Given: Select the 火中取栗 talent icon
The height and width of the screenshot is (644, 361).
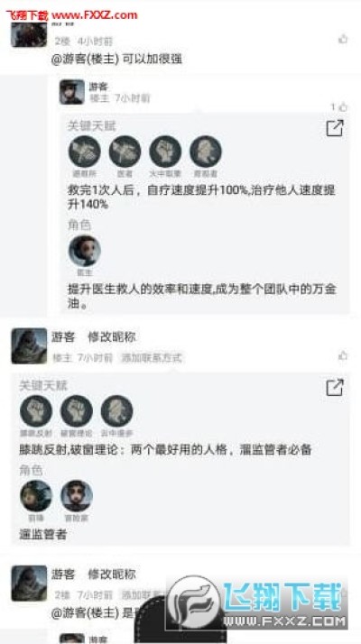Looking at the screenshot, I should (x=165, y=152).
